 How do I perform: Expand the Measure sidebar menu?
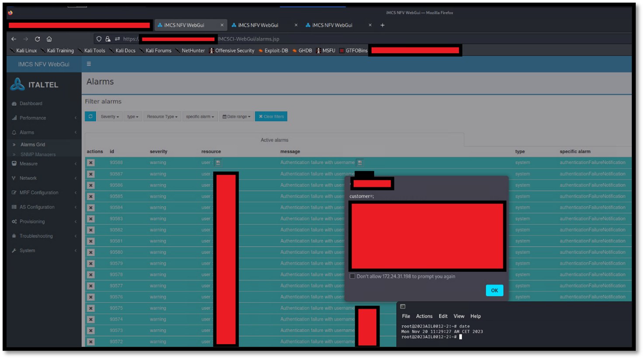coord(44,164)
